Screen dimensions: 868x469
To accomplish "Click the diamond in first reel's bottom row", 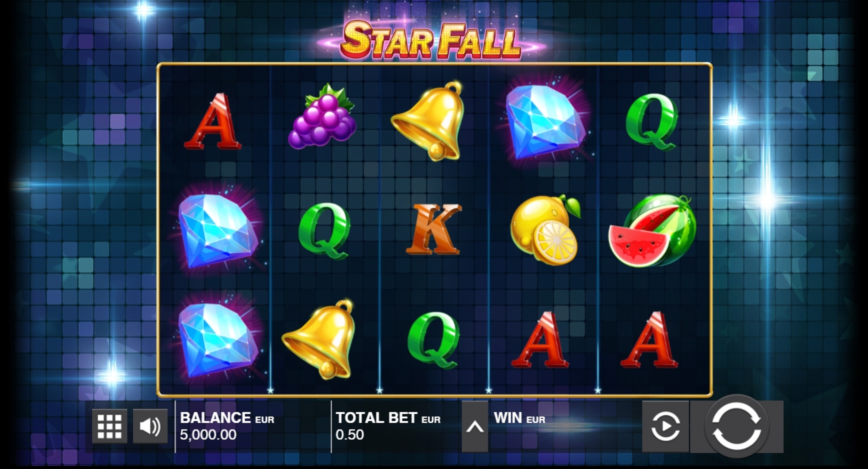I will [x=218, y=340].
